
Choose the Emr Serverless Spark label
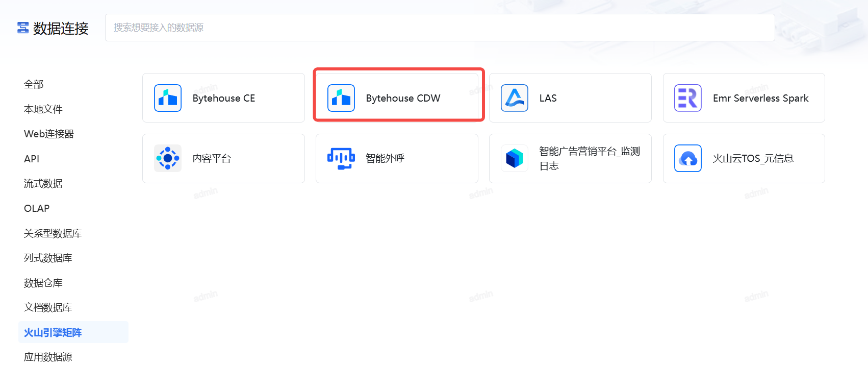point(760,98)
